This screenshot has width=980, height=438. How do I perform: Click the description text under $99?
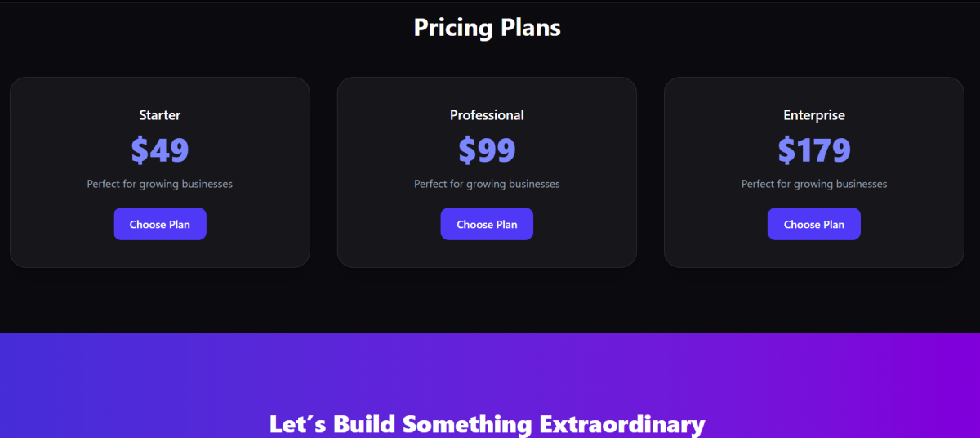(487, 184)
